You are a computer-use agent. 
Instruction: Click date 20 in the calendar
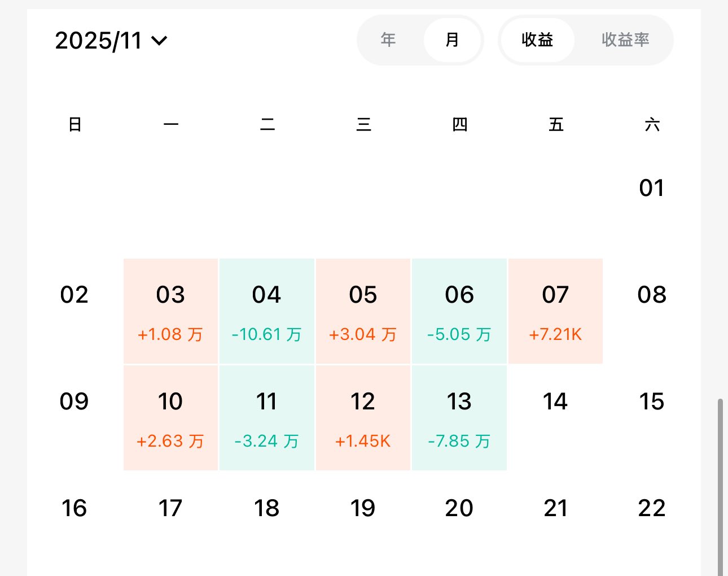[x=459, y=508]
